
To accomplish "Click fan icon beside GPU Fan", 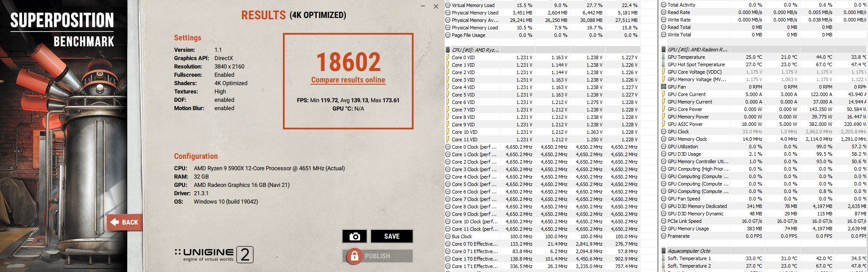I will (x=664, y=87).
